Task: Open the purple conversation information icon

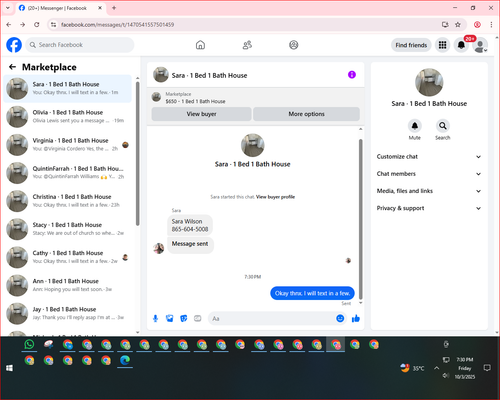Action: (352, 75)
